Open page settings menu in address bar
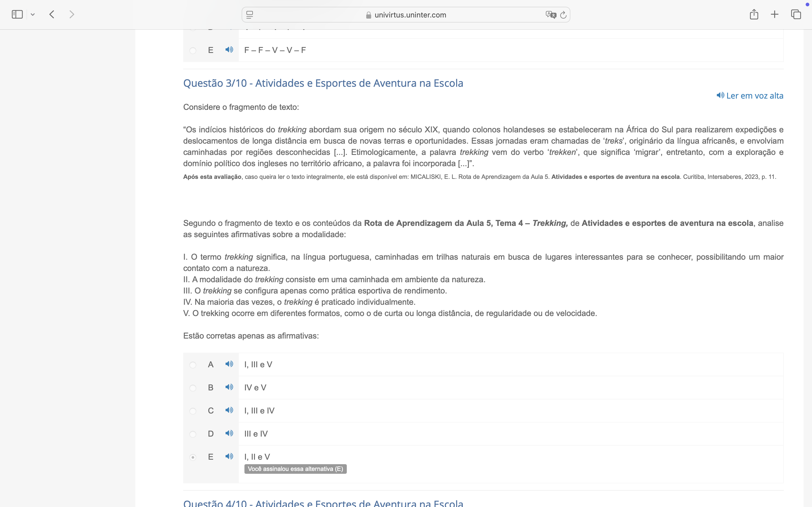Screen dimensions: 812x507 [250, 15]
